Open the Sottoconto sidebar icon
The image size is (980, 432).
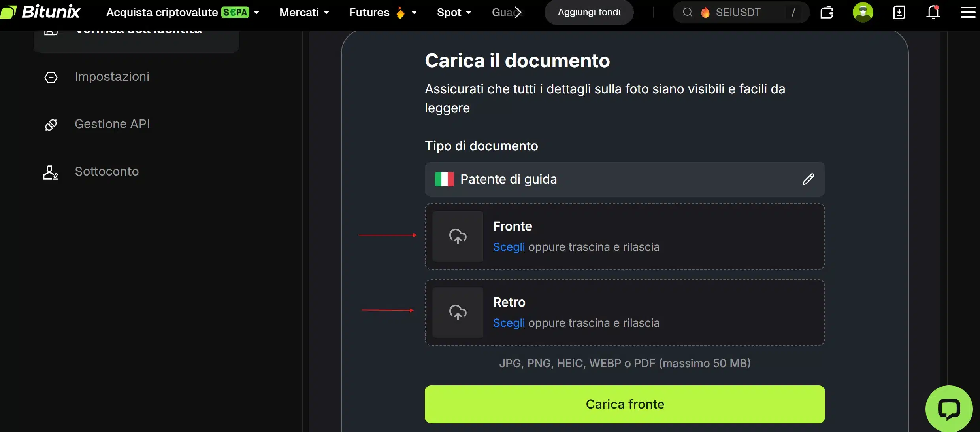(50, 172)
